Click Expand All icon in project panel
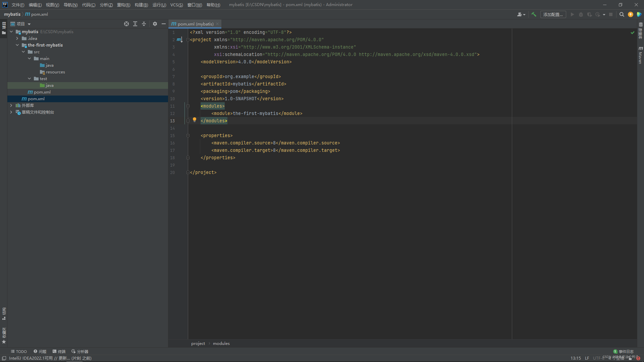The width and height of the screenshot is (644, 362). tap(135, 24)
